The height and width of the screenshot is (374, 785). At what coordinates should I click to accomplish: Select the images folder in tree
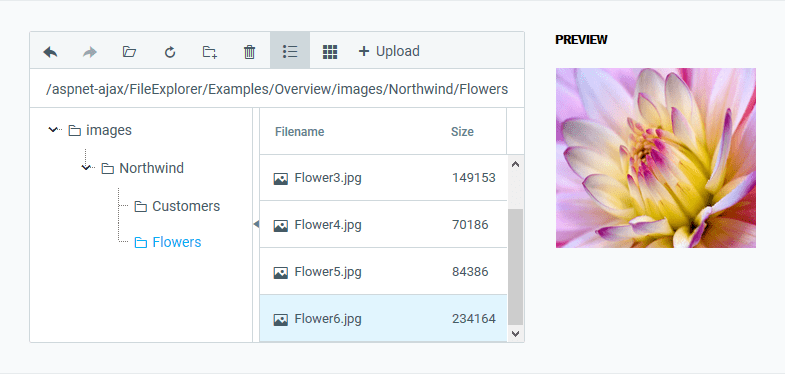pyautogui.click(x=109, y=130)
